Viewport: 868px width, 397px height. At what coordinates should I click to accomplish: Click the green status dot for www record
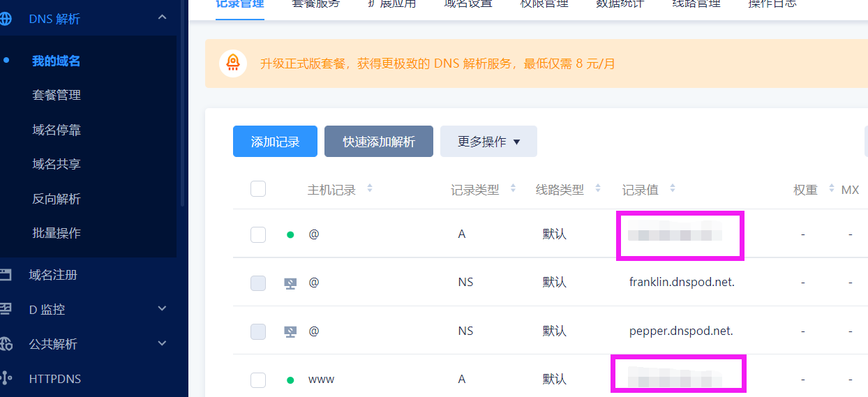290,380
